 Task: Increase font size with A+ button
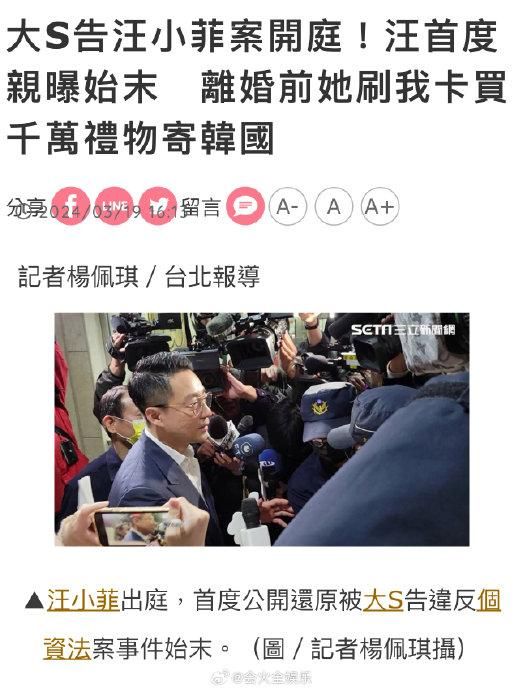coord(379,206)
